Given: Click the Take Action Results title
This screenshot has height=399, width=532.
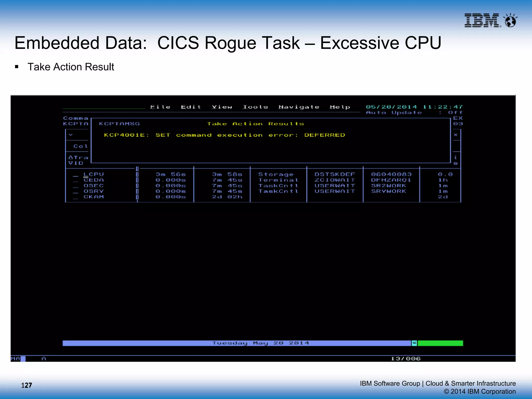Looking at the screenshot, I should point(255,124).
